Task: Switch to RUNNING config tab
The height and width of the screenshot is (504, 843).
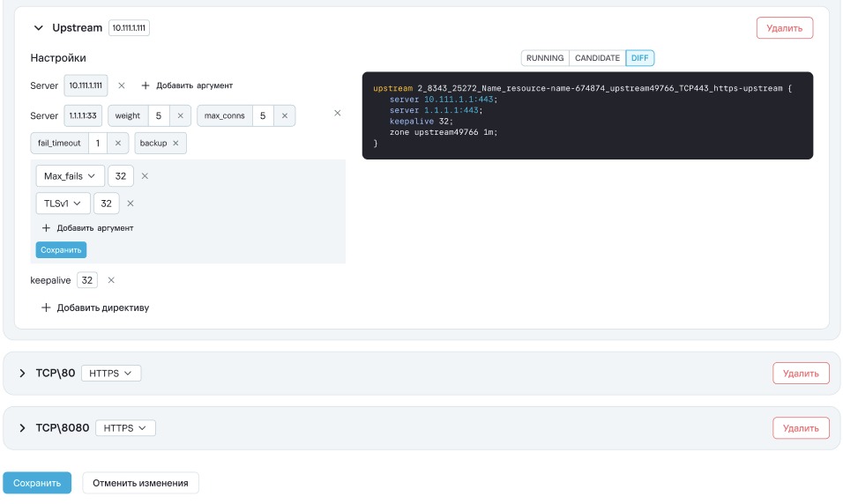Action: (x=545, y=58)
